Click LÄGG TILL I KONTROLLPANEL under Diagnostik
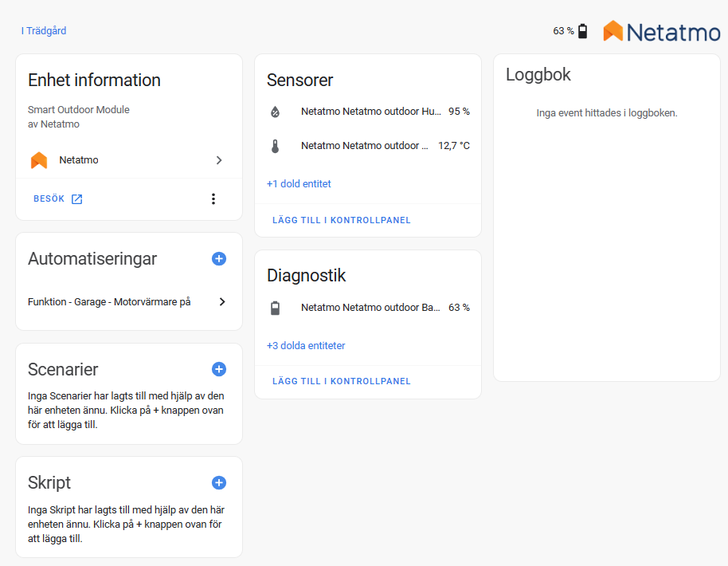This screenshot has height=566, width=728. pyautogui.click(x=341, y=381)
